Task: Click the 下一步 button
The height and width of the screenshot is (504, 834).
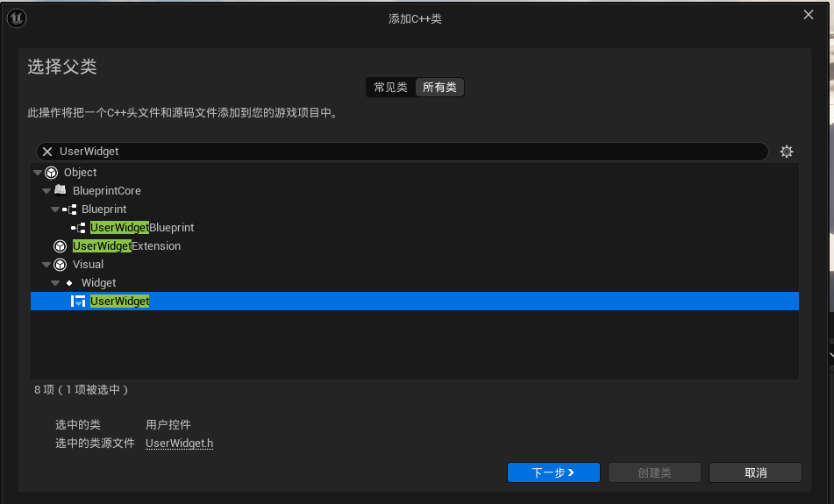Action: tap(553, 472)
